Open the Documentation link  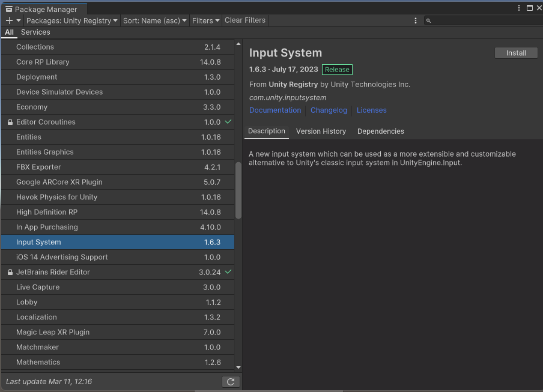click(x=275, y=110)
